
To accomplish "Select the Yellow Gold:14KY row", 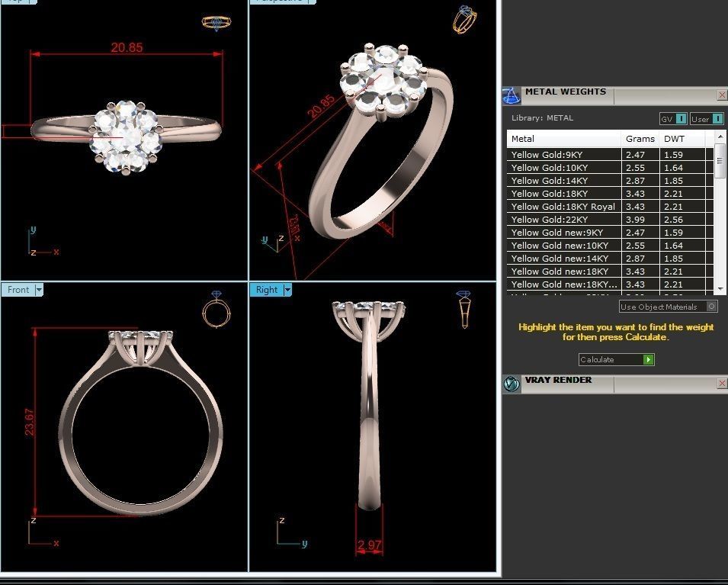I will point(610,181).
